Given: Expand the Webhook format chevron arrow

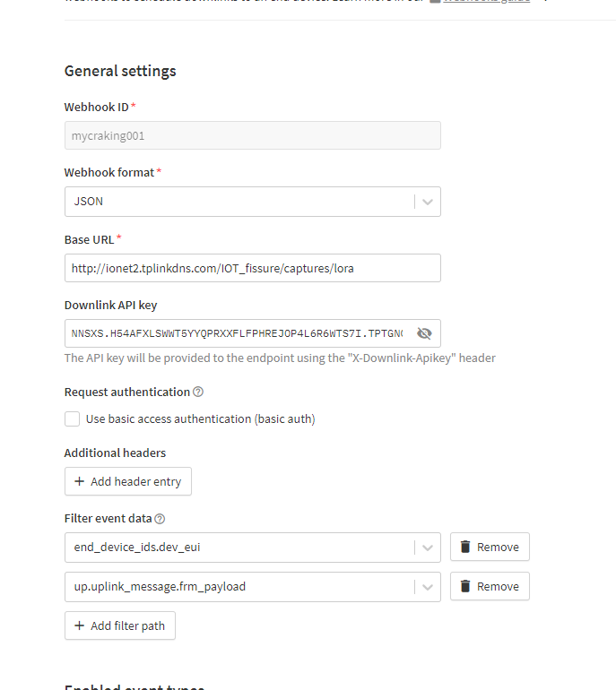Looking at the screenshot, I should point(428,202).
